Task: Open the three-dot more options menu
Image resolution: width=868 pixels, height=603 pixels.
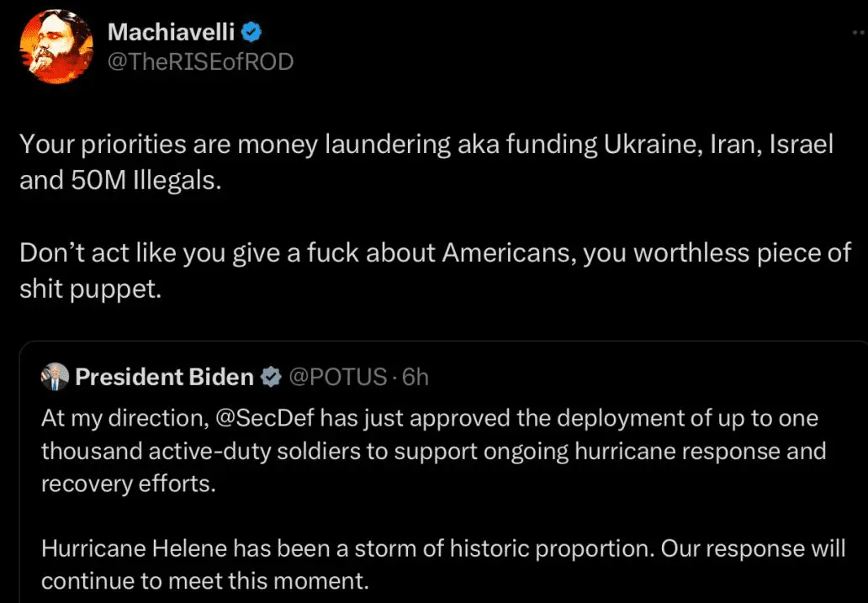Action: coord(859,31)
